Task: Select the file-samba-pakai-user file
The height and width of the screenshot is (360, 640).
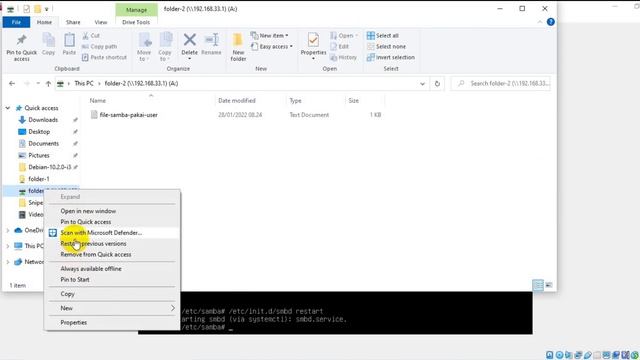Action: (129, 115)
